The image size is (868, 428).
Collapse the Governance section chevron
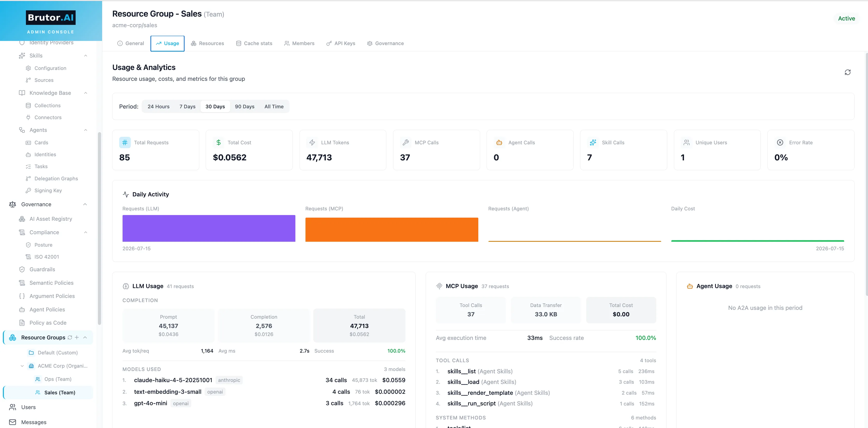(85, 204)
